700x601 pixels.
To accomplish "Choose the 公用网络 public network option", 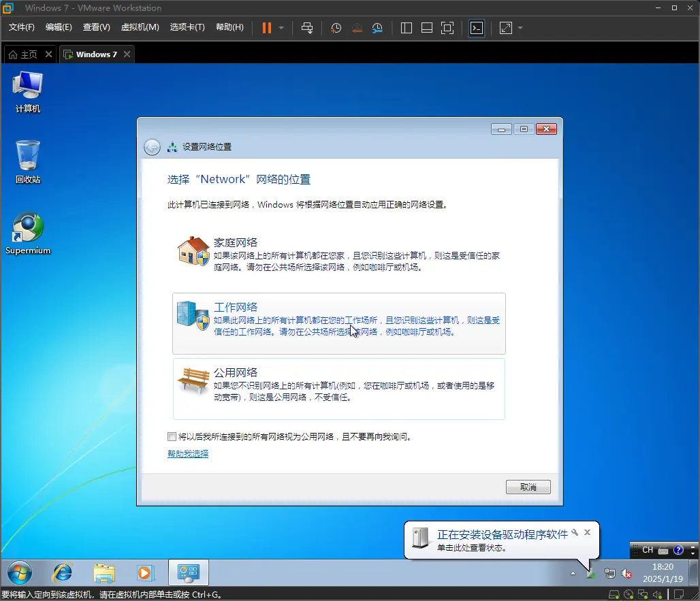I will (x=339, y=389).
